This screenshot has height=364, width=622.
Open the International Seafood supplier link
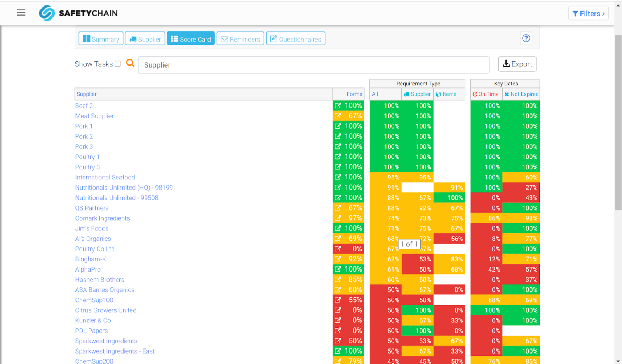click(105, 177)
